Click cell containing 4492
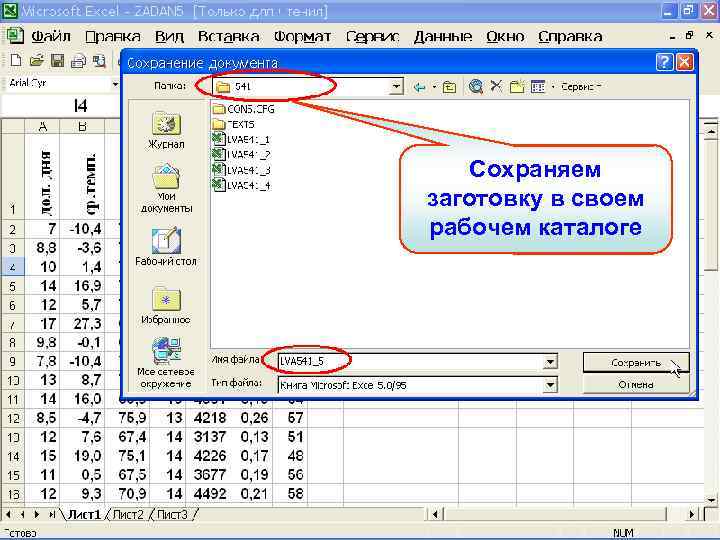This screenshot has height=540, width=720. click(x=209, y=494)
